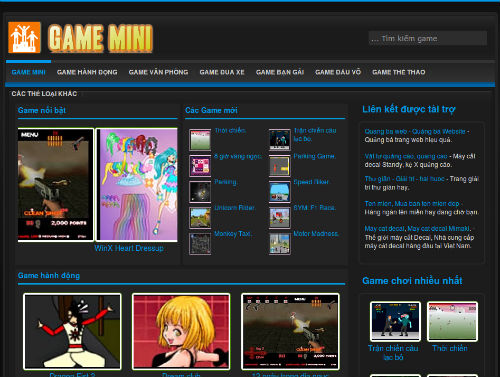Expand Các Thể Loại Khác categories

click(x=44, y=94)
